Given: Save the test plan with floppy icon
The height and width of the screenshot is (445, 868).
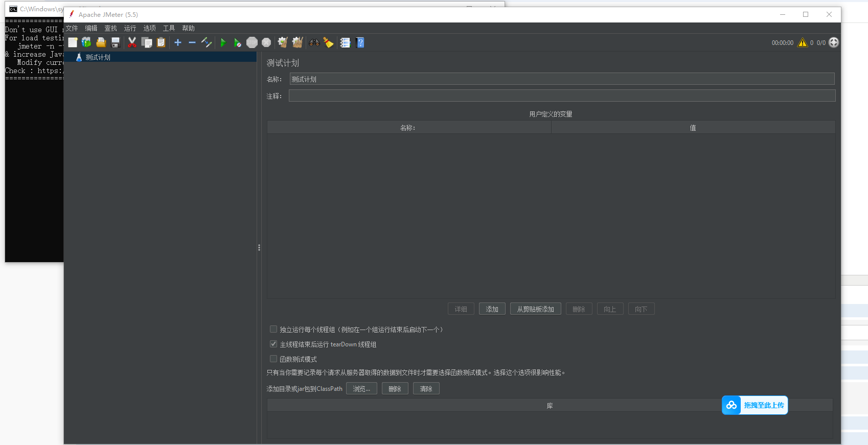Looking at the screenshot, I should tap(116, 42).
